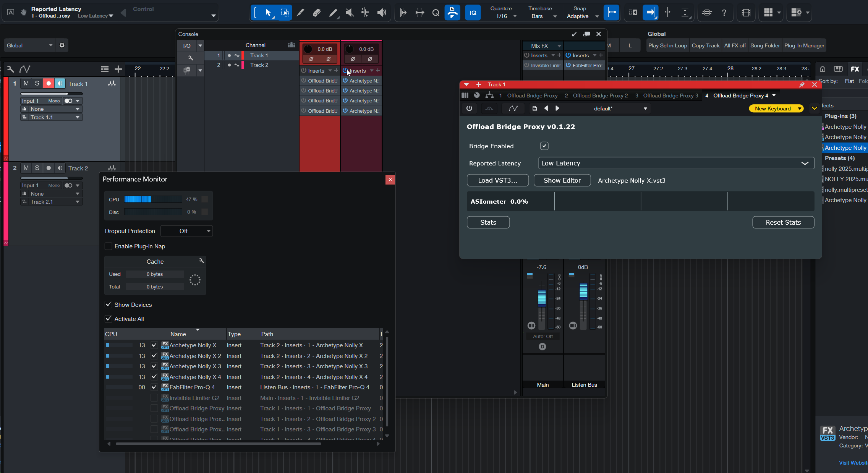Sort browser by Flat
The image size is (868, 473).
pyautogui.click(x=849, y=81)
